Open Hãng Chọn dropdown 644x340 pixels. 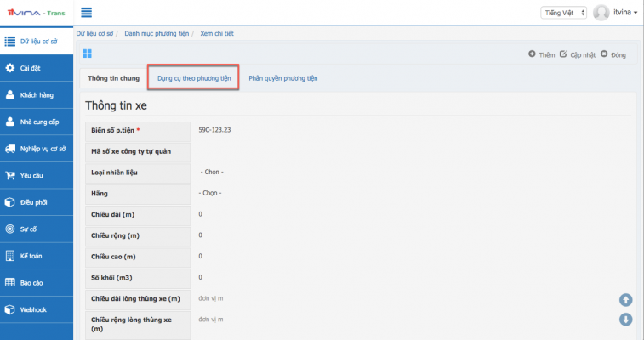click(x=211, y=193)
